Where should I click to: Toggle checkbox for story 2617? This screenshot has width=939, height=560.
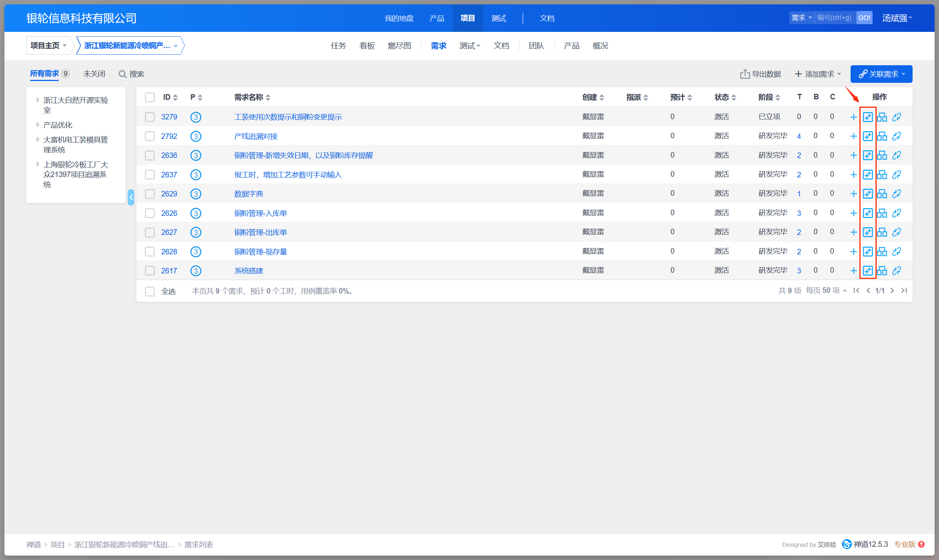[x=150, y=271]
